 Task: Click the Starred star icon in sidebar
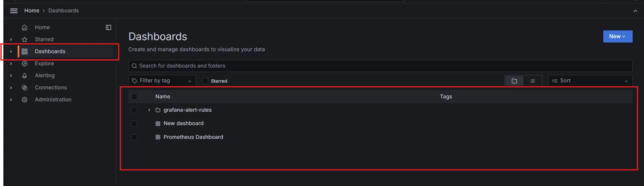tap(24, 39)
